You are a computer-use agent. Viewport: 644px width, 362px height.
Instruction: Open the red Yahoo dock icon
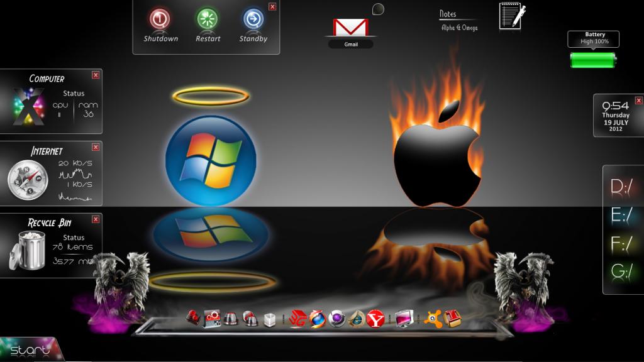375,319
